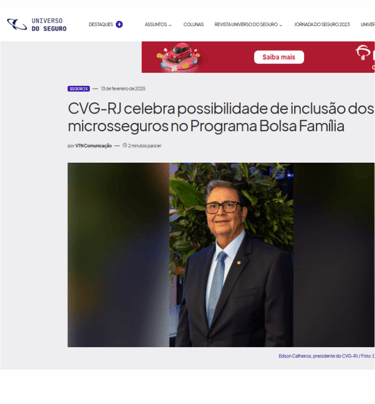Select the Seguros category tag
375x404 pixels.
79,89
